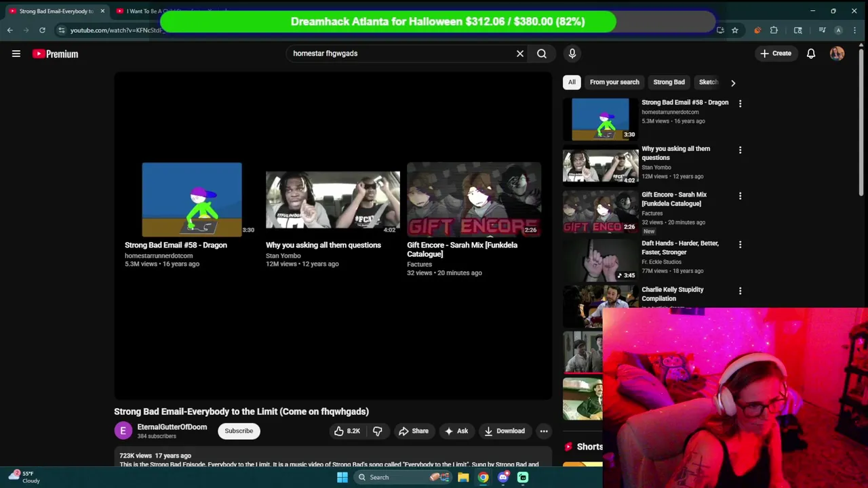Image resolution: width=868 pixels, height=488 pixels.
Task: Go back in browser
Action: point(9,30)
